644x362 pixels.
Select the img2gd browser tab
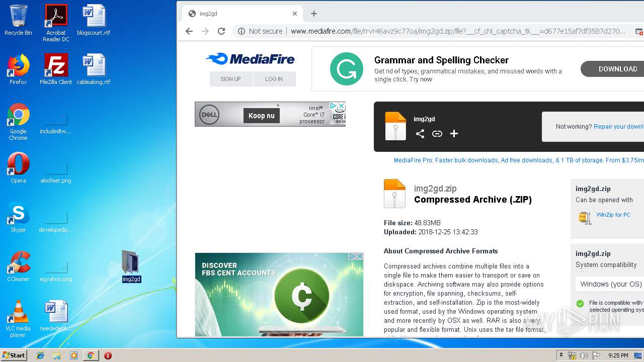[243, 14]
